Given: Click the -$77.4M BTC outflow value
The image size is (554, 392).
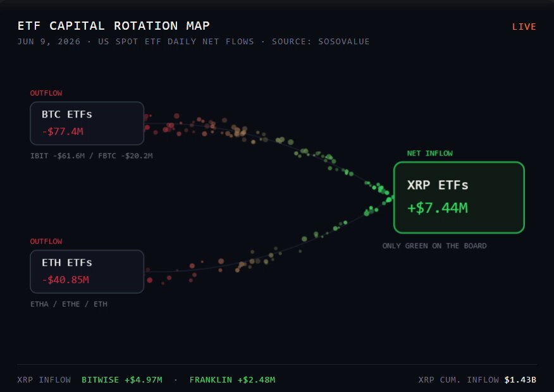Looking at the screenshot, I should pyautogui.click(x=63, y=132).
